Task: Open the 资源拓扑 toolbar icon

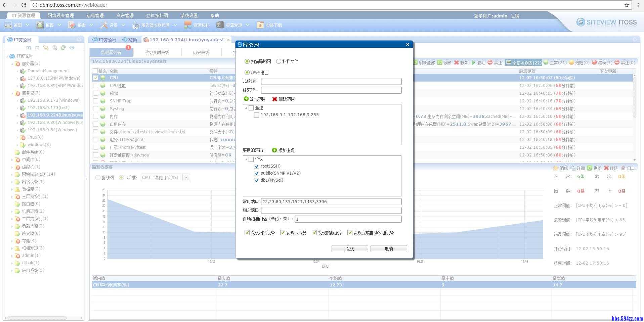Action: coord(197,25)
